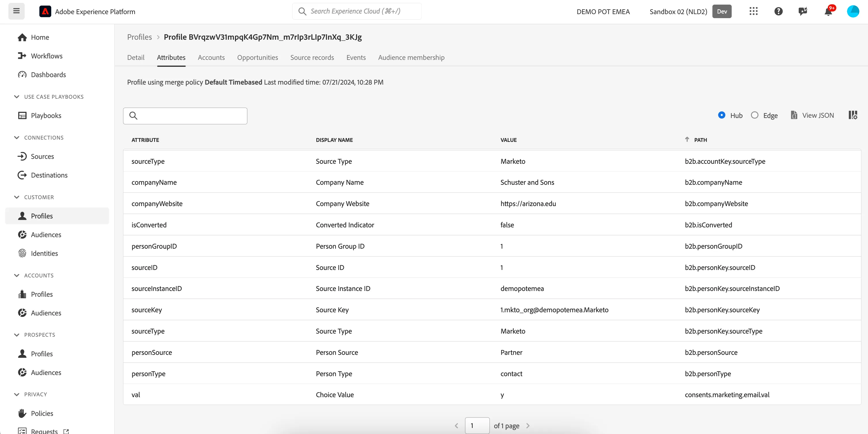The image size is (868, 434).
Task: Collapse the Prospects section
Action: 16,335
